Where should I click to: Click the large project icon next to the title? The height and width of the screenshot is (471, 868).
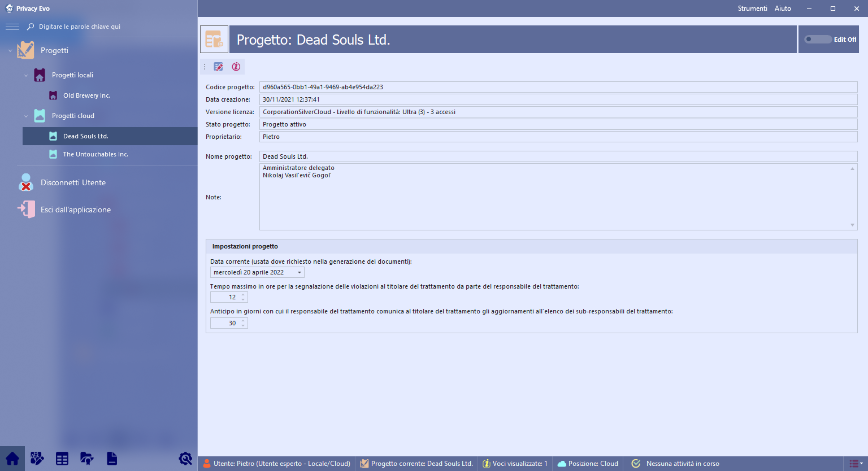point(214,39)
